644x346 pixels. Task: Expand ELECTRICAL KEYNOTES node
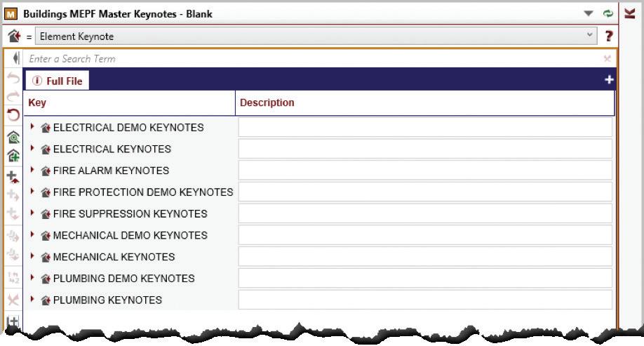tap(32, 148)
